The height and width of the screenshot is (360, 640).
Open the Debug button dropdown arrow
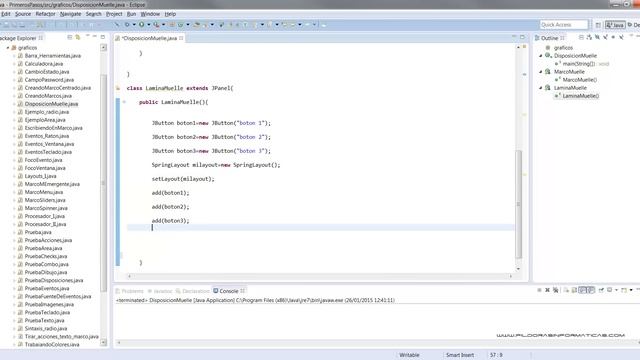(x=134, y=24)
